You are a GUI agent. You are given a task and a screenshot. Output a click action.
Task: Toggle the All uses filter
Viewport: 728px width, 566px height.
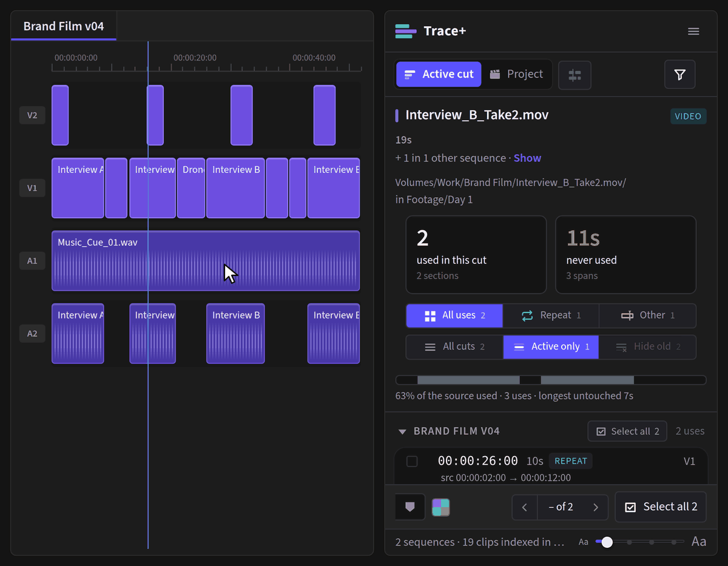454,315
